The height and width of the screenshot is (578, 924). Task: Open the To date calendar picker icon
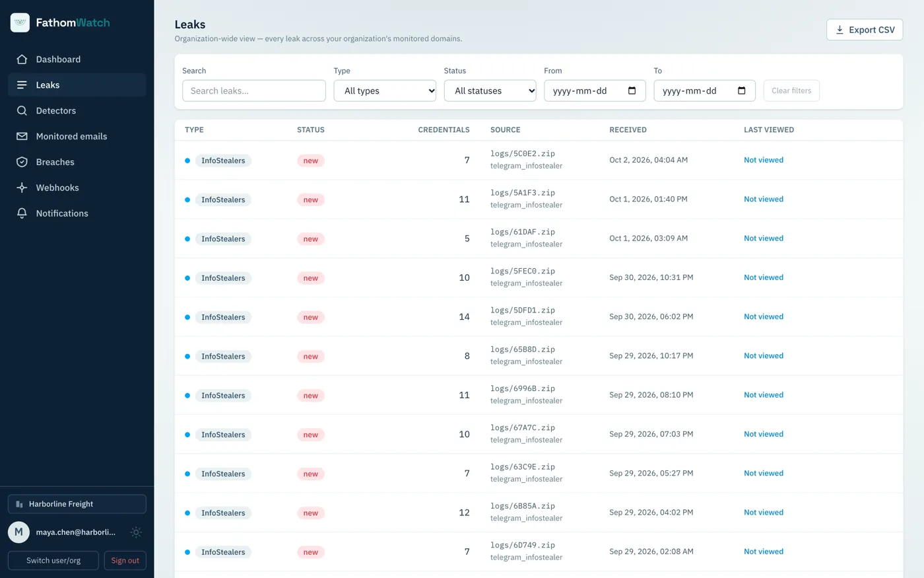(x=742, y=91)
